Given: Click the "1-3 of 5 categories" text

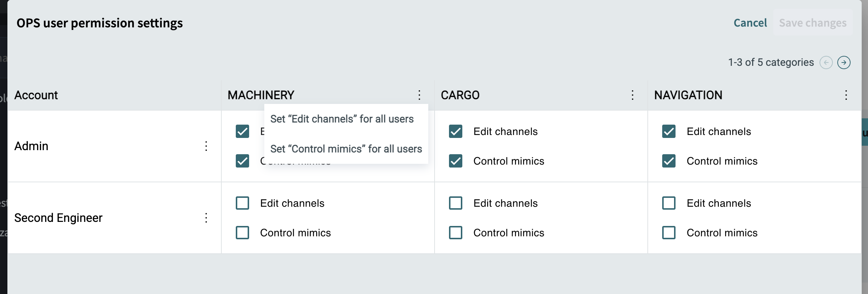Looking at the screenshot, I should [x=771, y=62].
